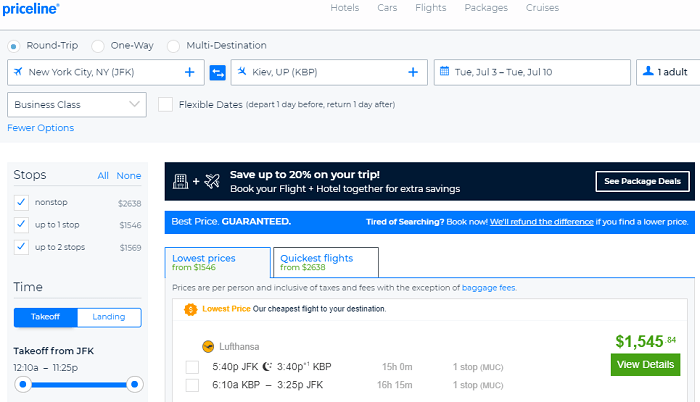This screenshot has height=402, width=700.
Task: Click Takeoff from JFK heading
Action: click(54, 351)
